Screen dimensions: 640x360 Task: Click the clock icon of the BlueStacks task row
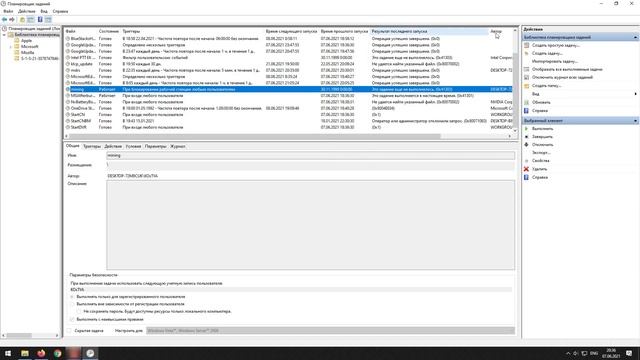coord(68,39)
